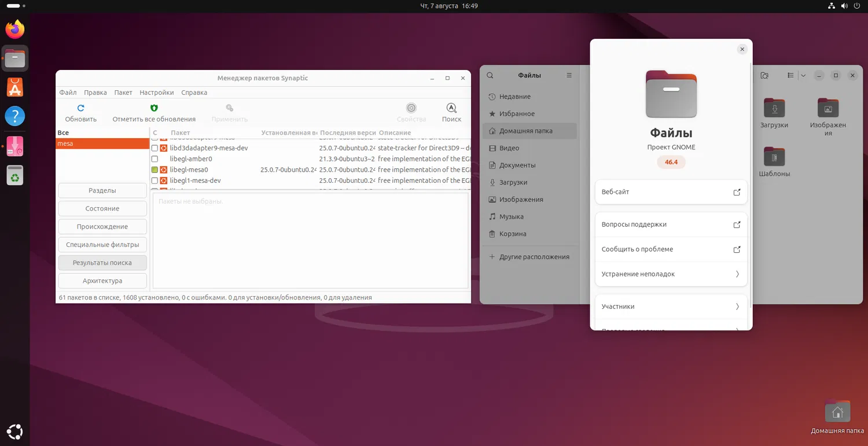
Task: Open the Сообщить о проблеме link
Action: [671, 249]
